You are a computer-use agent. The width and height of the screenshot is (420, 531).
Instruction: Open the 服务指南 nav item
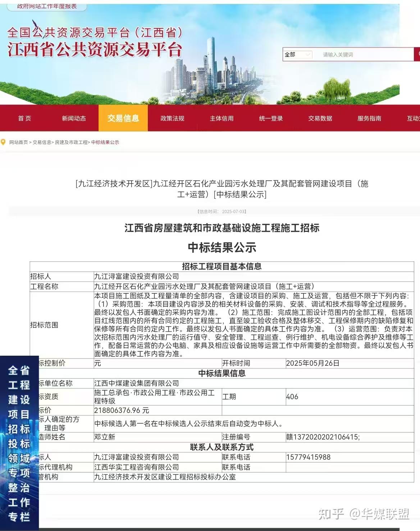coord(369,118)
